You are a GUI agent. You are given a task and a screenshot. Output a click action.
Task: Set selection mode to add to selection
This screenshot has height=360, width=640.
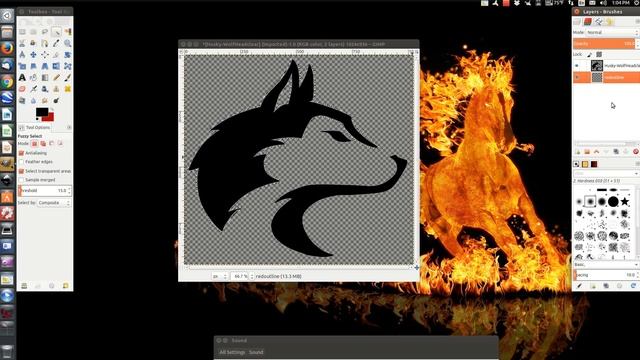click(x=43, y=144)
